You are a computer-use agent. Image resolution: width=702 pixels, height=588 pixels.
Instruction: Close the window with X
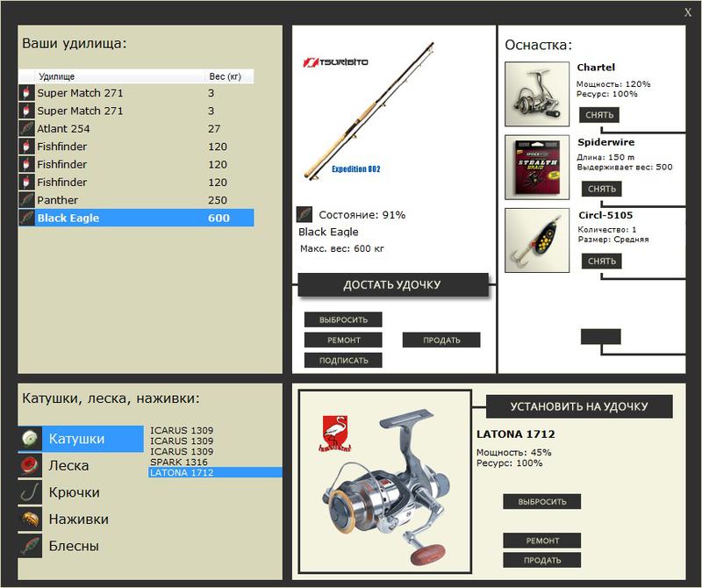click(x=688, y=12)
